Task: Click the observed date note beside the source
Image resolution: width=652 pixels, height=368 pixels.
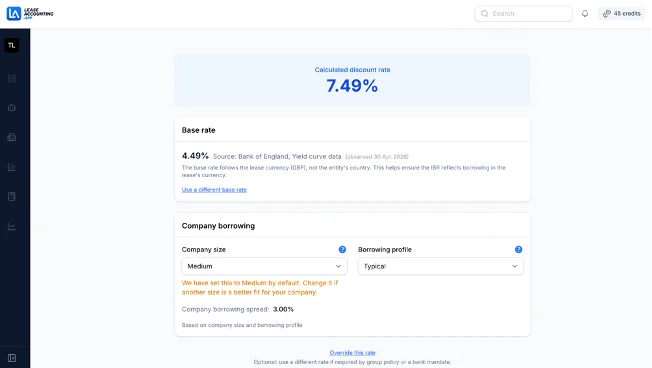Action: coord(377,157)
